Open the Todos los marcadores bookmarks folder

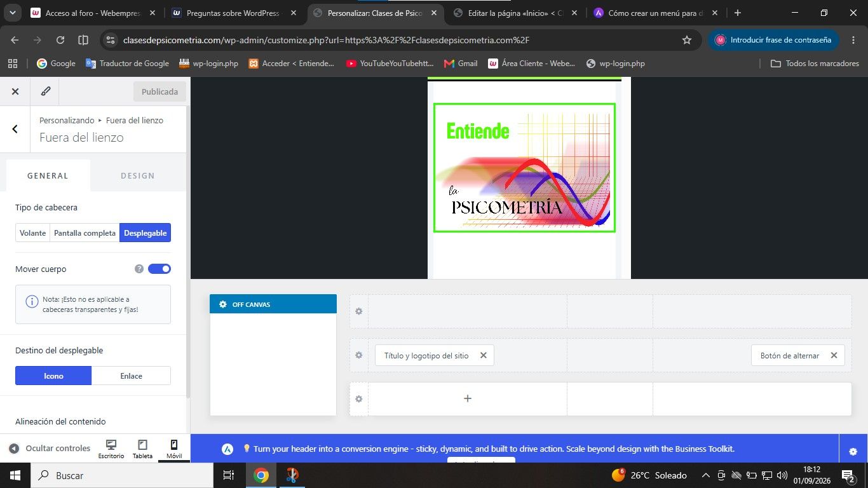point(815,64)
